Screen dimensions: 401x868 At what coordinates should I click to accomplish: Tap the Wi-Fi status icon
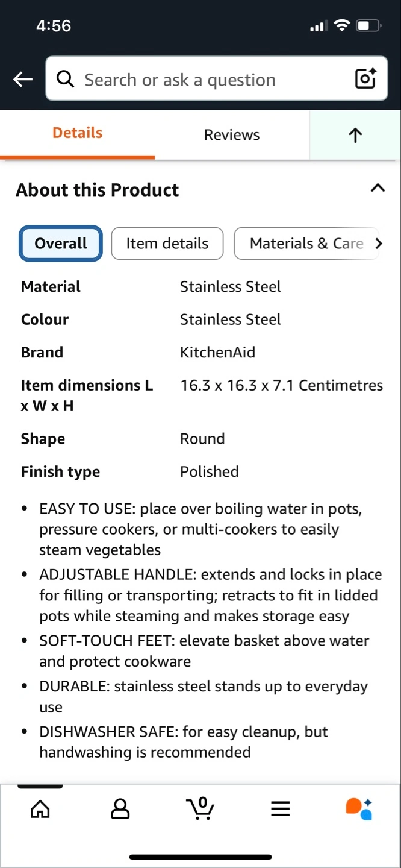342,26
